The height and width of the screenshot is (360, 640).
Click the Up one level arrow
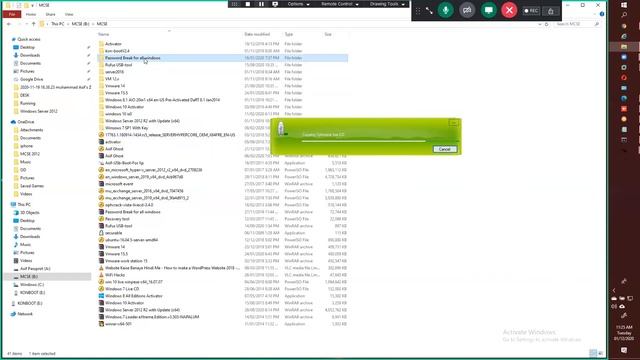click(33, 24)
